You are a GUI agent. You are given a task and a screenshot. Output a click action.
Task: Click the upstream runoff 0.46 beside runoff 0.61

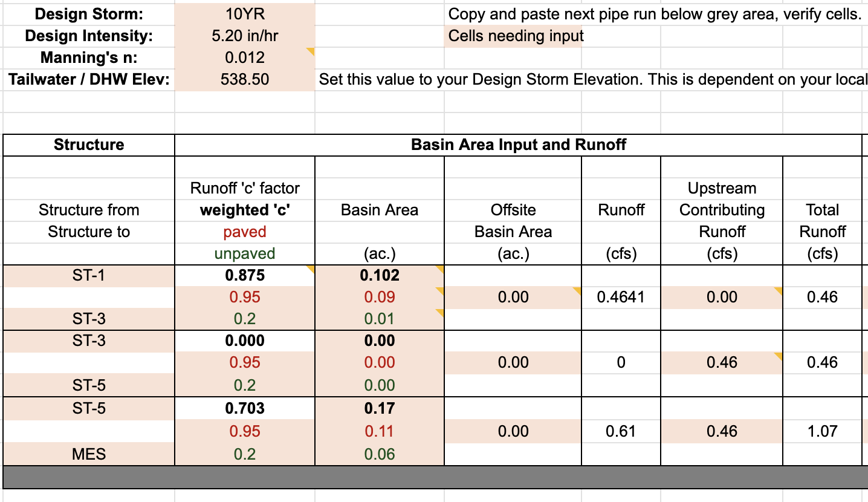click(722, 431)
